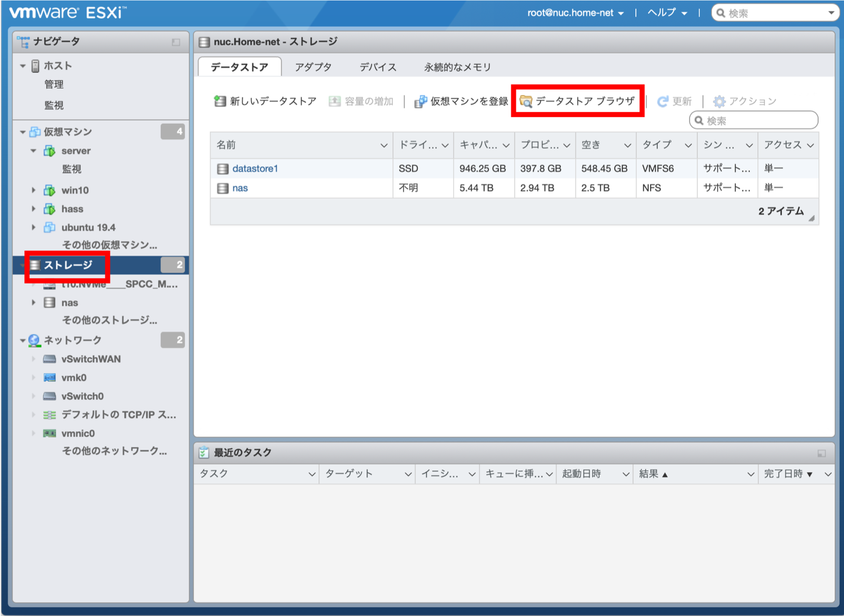Viewport: 844px width, 616px height.
Task: Collapse the ホスト tree node
Action: pos(23,66)
